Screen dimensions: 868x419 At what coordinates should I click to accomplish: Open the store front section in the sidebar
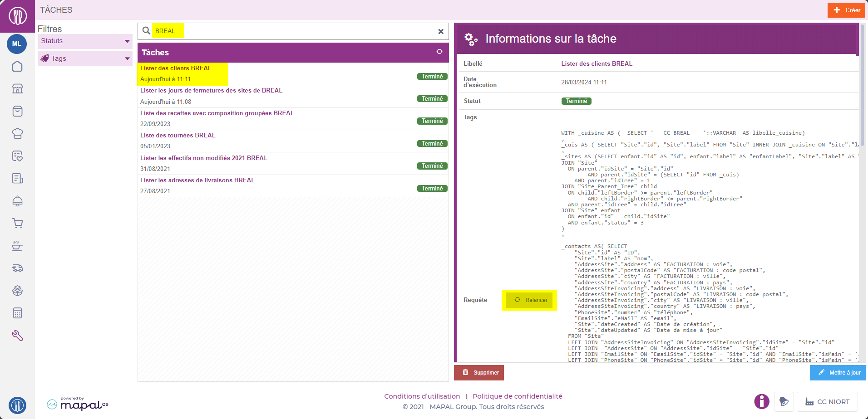coord(17,89)
